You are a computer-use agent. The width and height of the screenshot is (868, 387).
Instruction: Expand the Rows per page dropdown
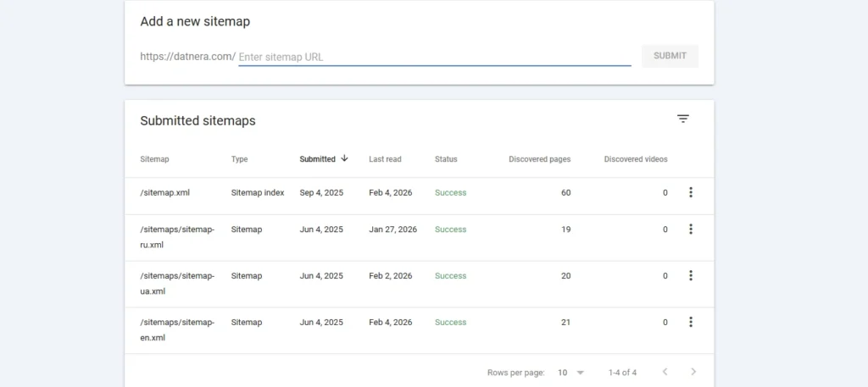[571, 373]
